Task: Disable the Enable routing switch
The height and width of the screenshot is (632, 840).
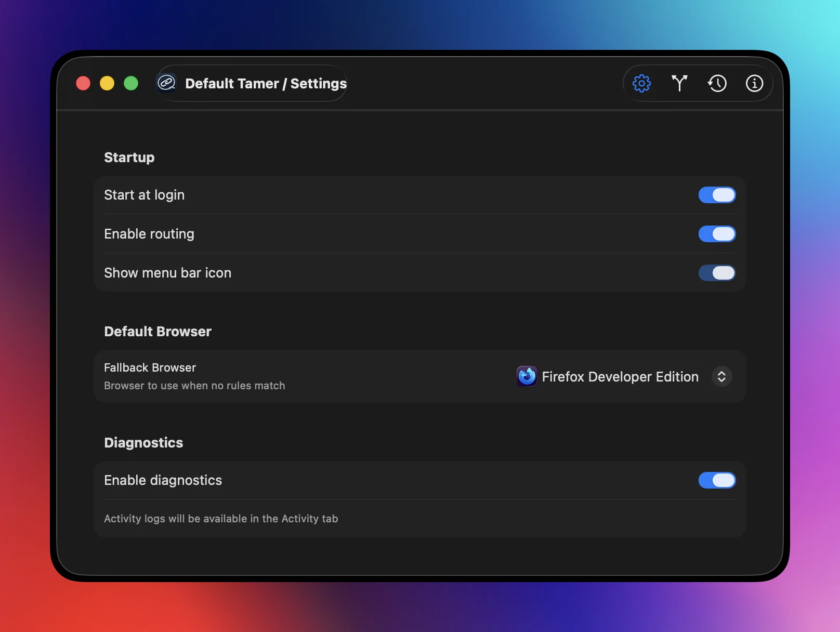Action: click(x=717, y=234)
